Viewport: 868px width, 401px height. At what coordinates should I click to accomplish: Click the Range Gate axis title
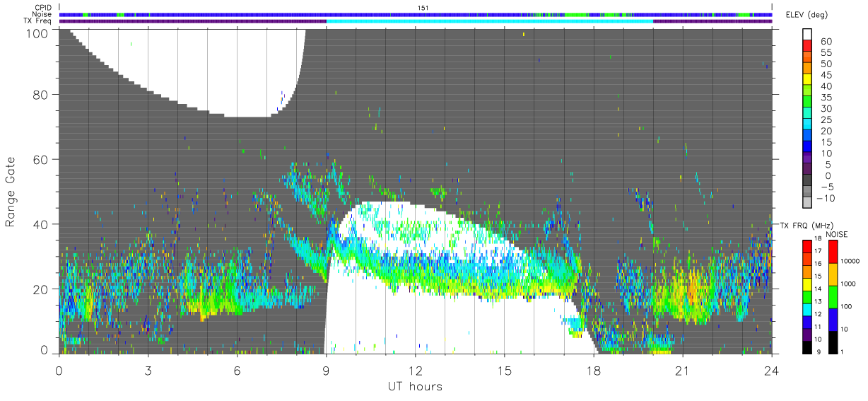[11, 192]
